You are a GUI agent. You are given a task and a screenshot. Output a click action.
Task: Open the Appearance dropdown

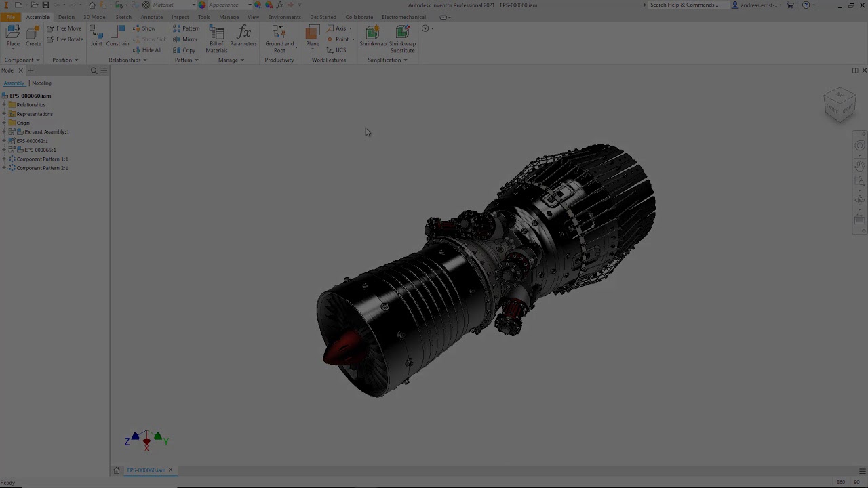[250, 5]
